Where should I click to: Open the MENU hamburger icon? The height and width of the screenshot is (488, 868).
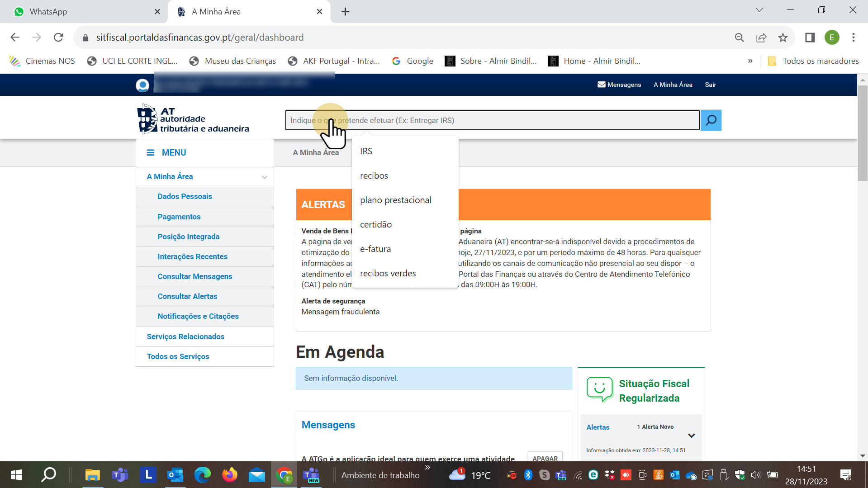(x=151, y=153)
